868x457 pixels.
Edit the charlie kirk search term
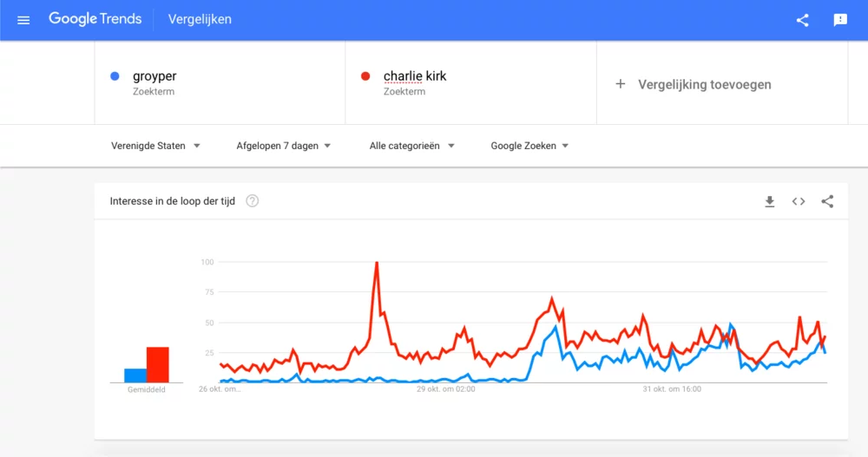415,76
